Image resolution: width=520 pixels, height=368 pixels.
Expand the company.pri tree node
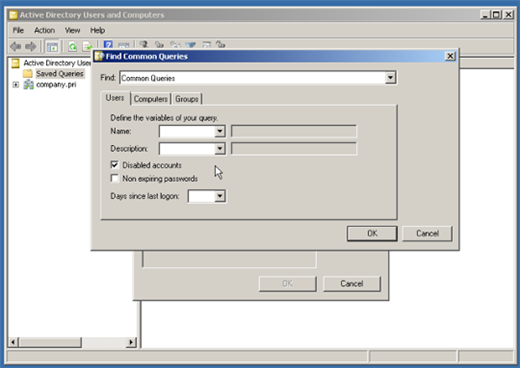(16, 85)
